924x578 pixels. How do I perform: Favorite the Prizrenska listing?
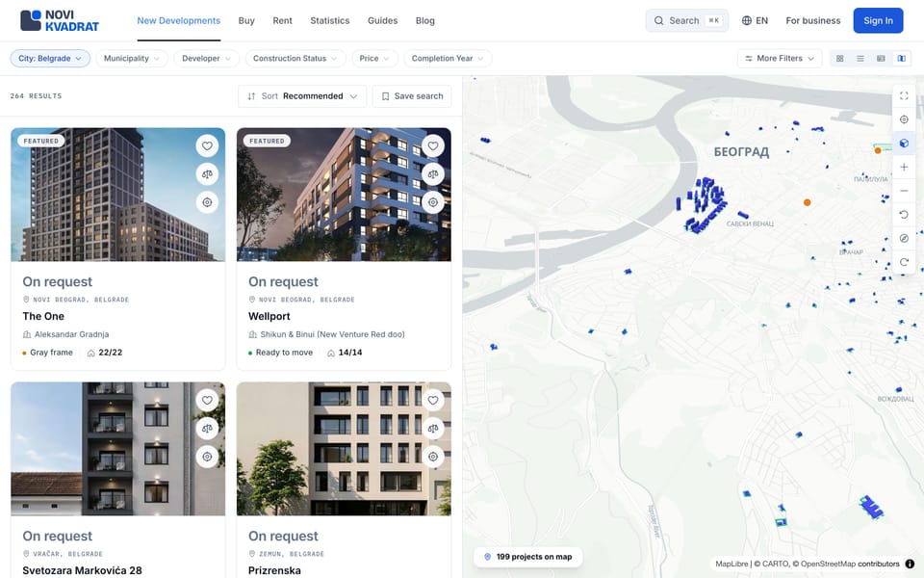tap(433, 400)
